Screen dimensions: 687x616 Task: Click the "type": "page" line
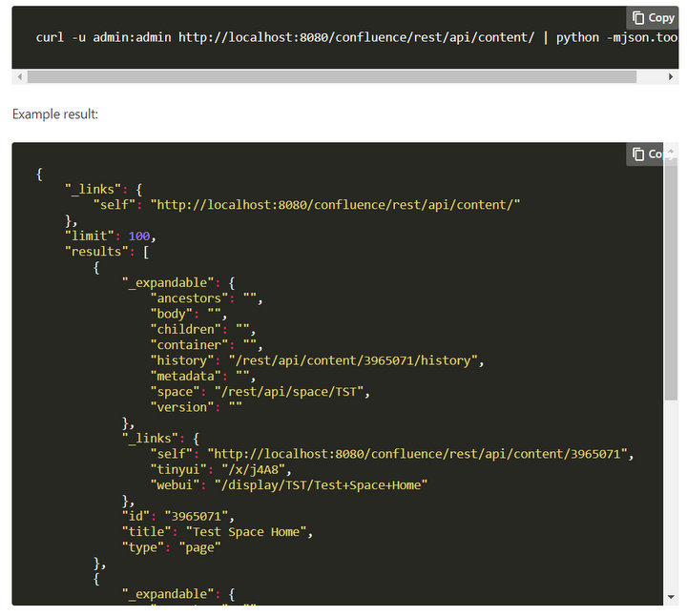tap(171, 547)
